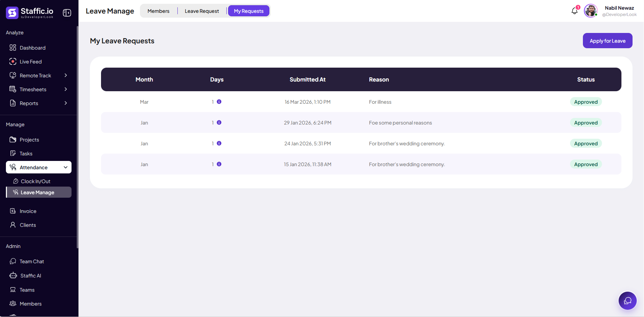The image size is (644, 317).
Task: Click the Approved badge in the 29 Jan row
Action: click(x=586, y=122)
